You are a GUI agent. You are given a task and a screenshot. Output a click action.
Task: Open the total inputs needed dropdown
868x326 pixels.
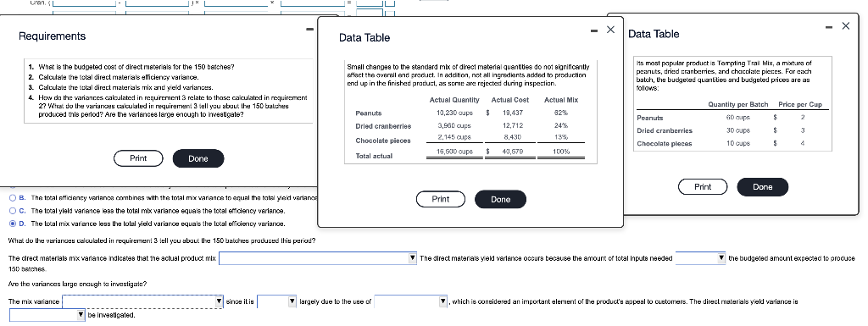click(700, 258)
